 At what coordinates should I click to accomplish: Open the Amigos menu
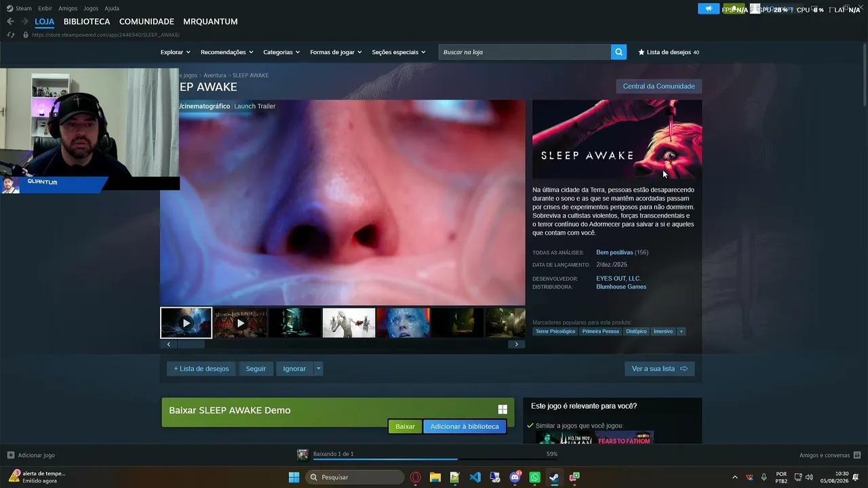[68, 9]
